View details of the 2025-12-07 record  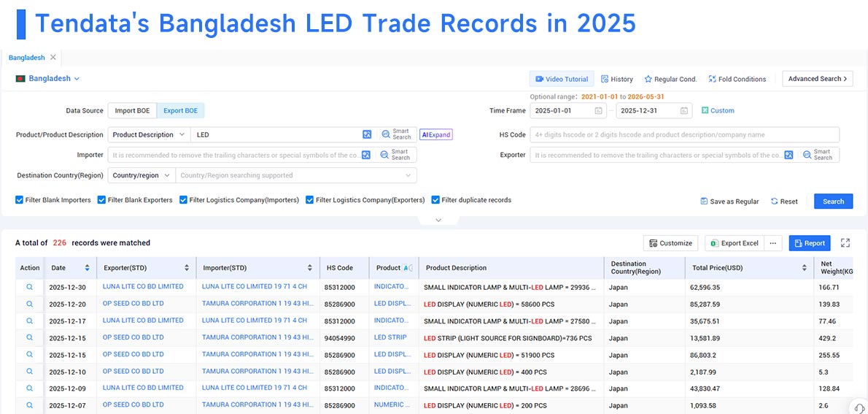tap(29, 405)
